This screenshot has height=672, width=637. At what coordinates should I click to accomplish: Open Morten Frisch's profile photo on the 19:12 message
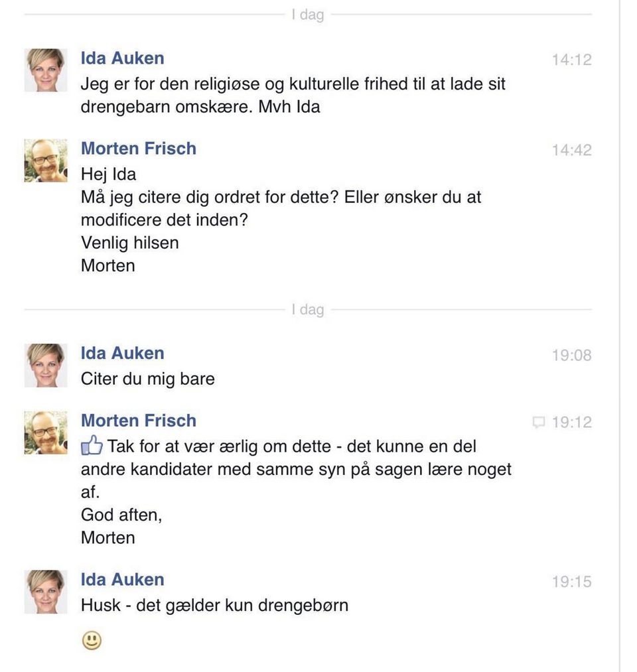[46, 433]
